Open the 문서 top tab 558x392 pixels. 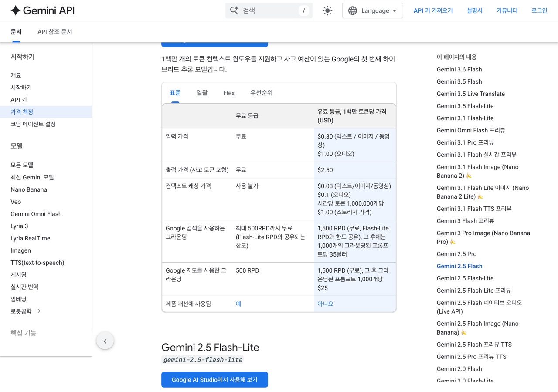tap(16, 32)
